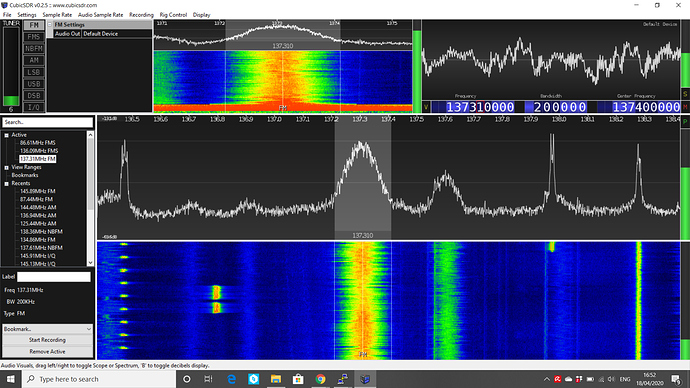The image size is (690, 388).
Task: Open the Bookmark dropdown
Action: click(x=48, y=329)
